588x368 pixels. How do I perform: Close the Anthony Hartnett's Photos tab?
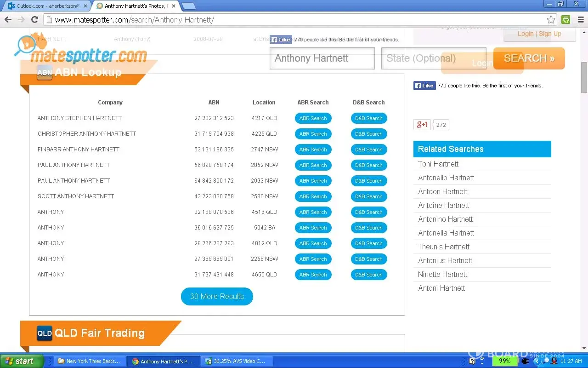click(173, 6)
